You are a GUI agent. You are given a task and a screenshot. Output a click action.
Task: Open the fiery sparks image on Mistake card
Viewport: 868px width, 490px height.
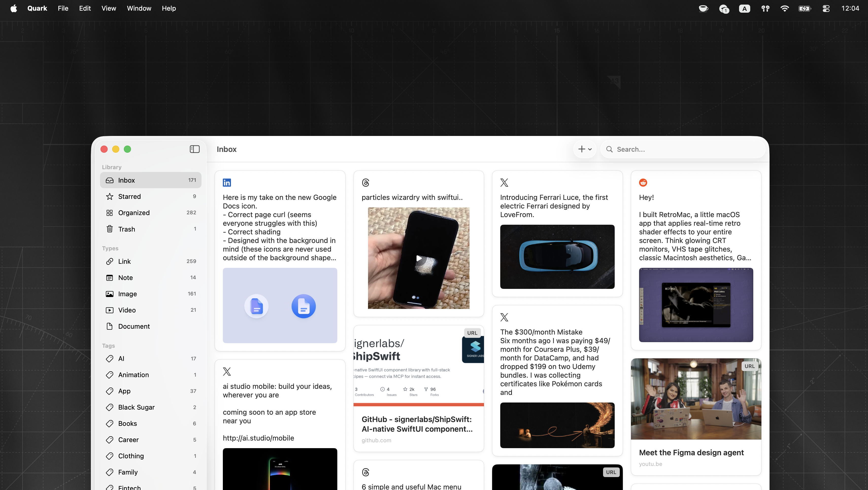point(557,425)
